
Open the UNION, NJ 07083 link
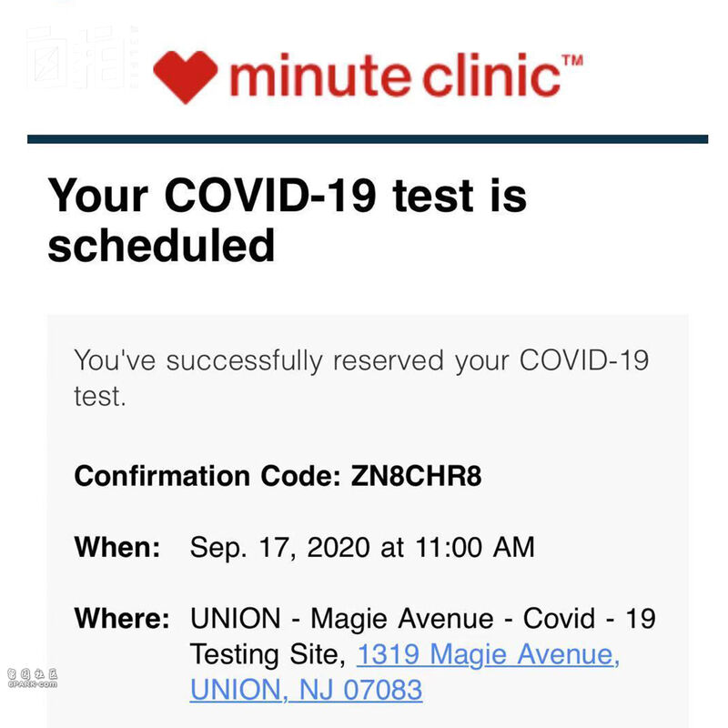[x=306, y=689]
